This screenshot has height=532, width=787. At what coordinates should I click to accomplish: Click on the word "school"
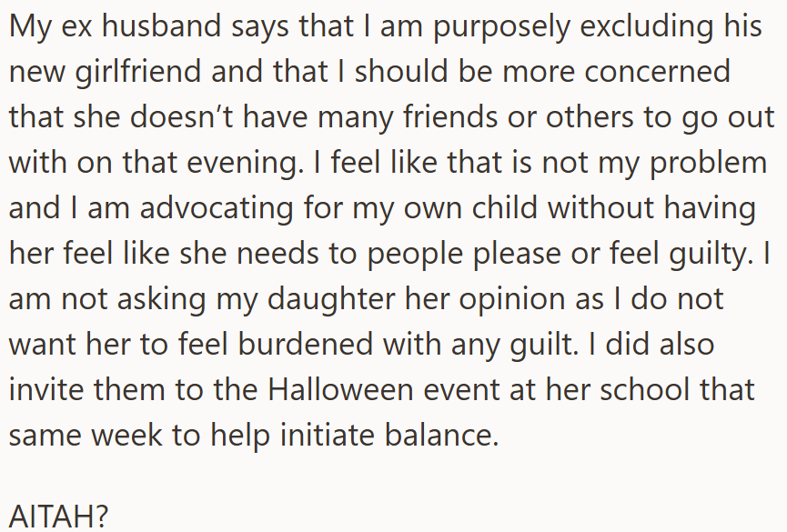point(645,389)
